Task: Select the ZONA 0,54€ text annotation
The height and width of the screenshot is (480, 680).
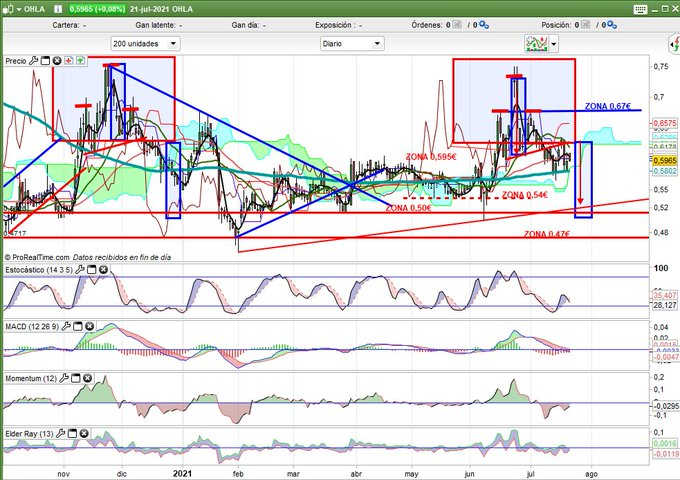Action: point(525,195)
